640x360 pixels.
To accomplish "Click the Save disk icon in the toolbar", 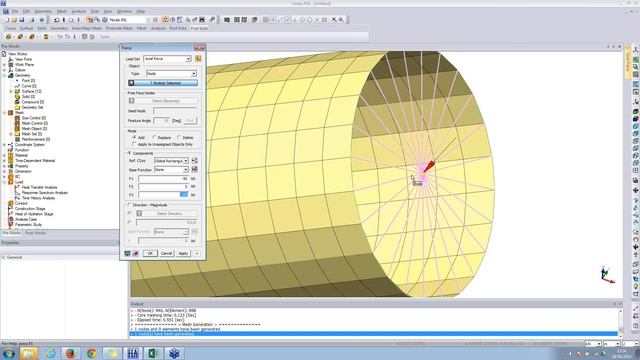I will (22, 20).
